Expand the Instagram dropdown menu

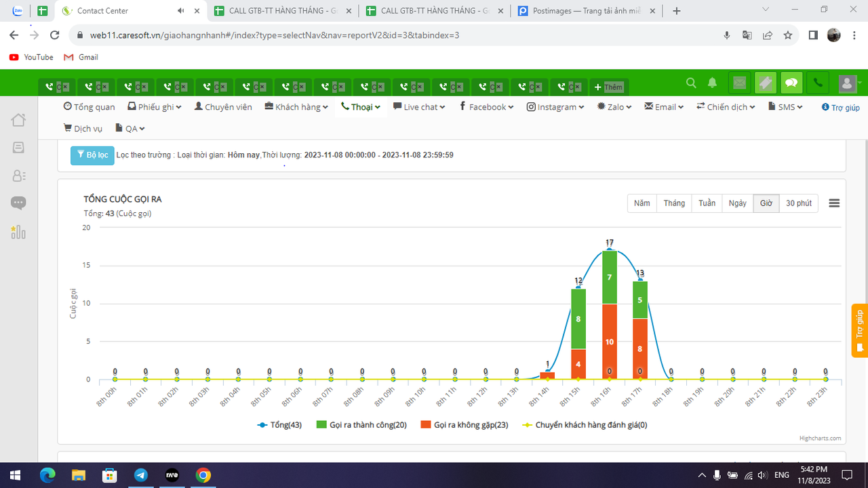click(555, 107)
